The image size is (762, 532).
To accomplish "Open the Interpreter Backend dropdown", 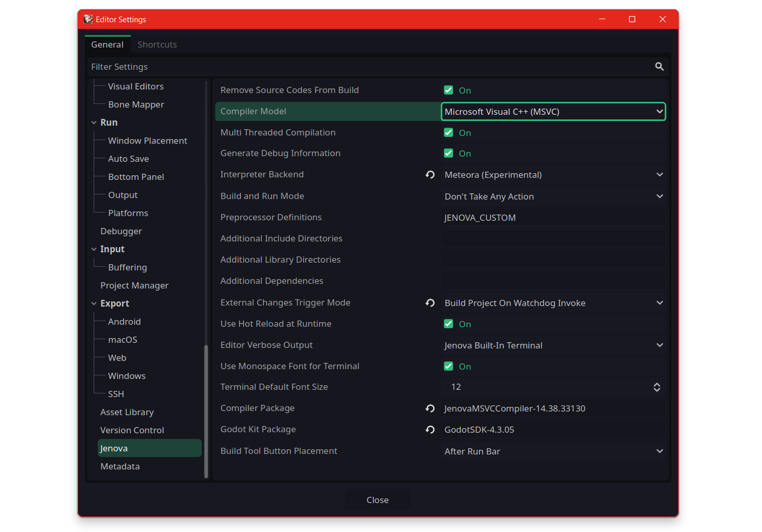I will [553, 175].
